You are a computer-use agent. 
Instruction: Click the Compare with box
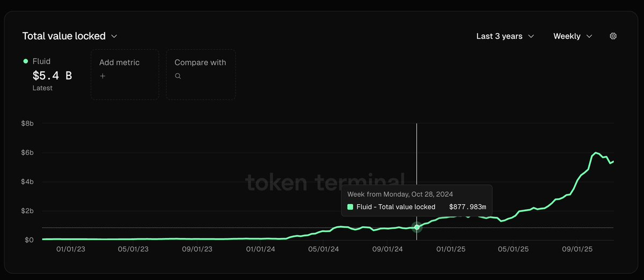pyautogui.click(x=200, y=74)
